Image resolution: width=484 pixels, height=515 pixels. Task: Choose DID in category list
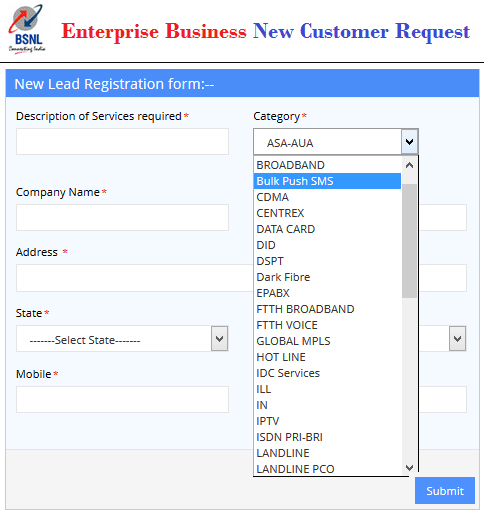[x=327, y=245]
